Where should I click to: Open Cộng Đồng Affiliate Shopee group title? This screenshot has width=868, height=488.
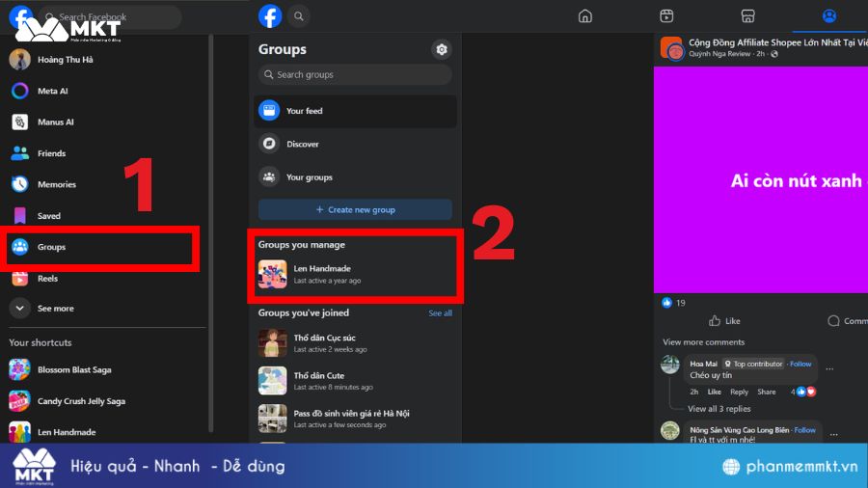point(777,42)
